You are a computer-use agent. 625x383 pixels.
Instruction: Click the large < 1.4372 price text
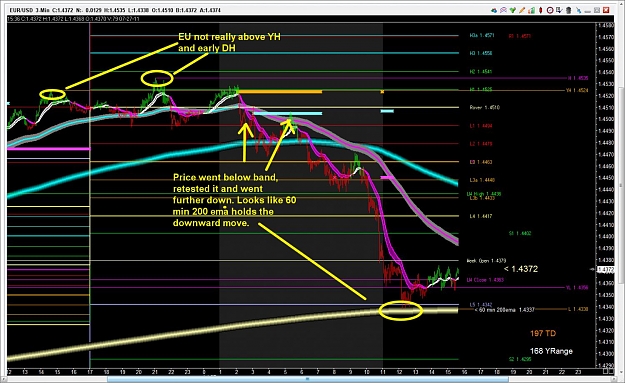pyautogui.click(x=521, y=269)
